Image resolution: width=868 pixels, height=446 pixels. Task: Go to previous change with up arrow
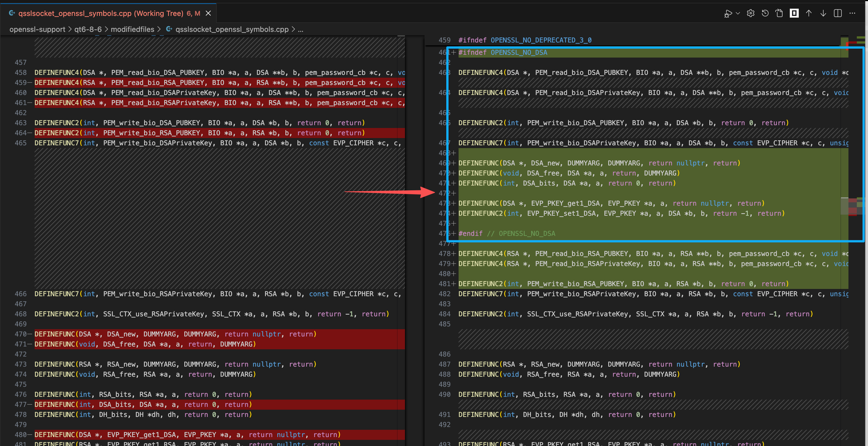tap(809, 13)
